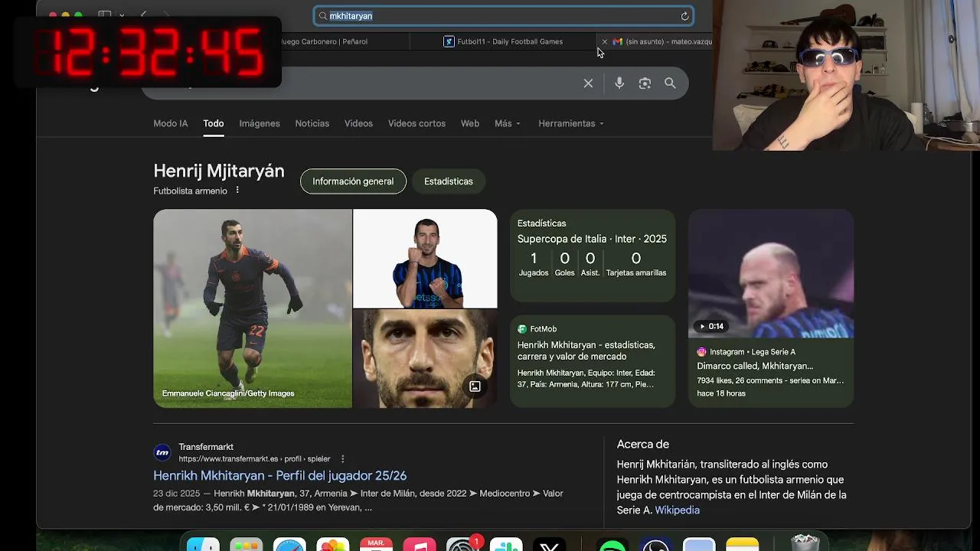980x551 pixels.
Task: Submit search with the magnifying glass icon
Action: point(670,83)
